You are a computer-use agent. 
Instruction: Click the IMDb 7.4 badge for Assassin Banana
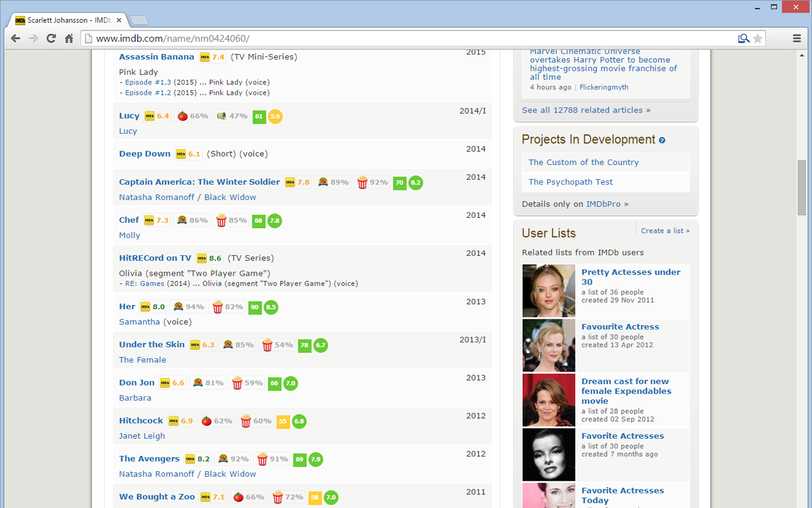(213, 57)
